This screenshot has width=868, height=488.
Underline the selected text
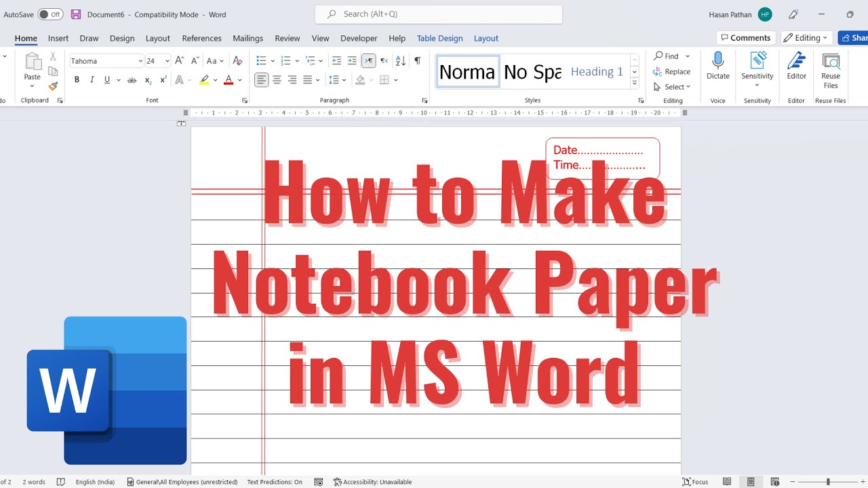coord(107,80)
